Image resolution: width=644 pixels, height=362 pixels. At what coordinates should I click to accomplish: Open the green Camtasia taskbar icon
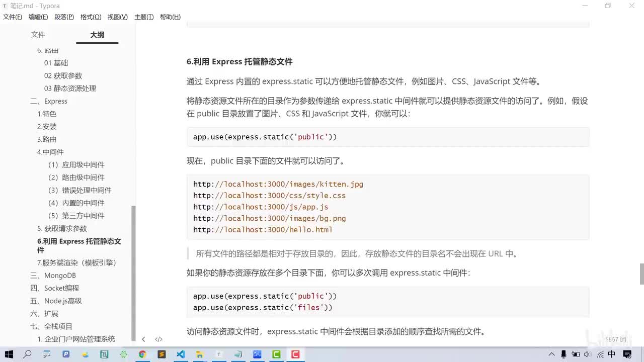pos(276,354)
